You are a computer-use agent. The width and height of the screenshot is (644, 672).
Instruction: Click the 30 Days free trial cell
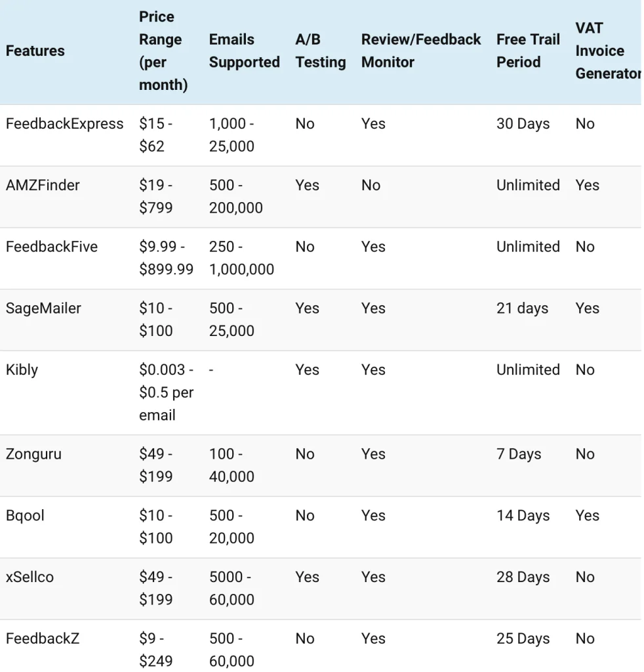click(523, 124)
